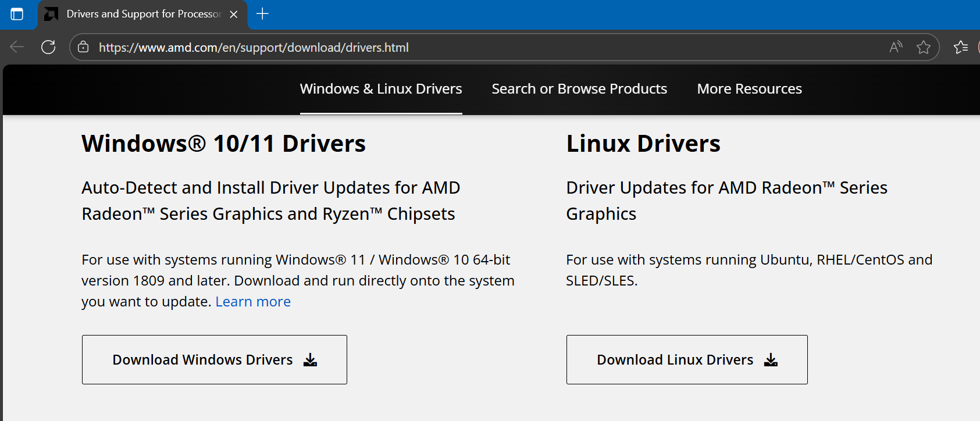This screenshot has height=421, width=980.
Task: Click download arrow icon beside Linux Drivers
Action: (771, 360)
